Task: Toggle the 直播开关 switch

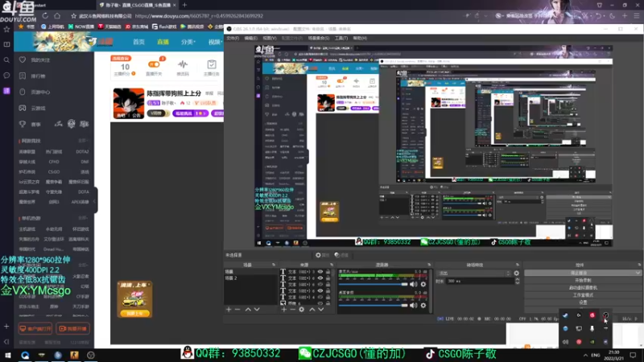Action: pyautogui.click(x=154, y=64)
